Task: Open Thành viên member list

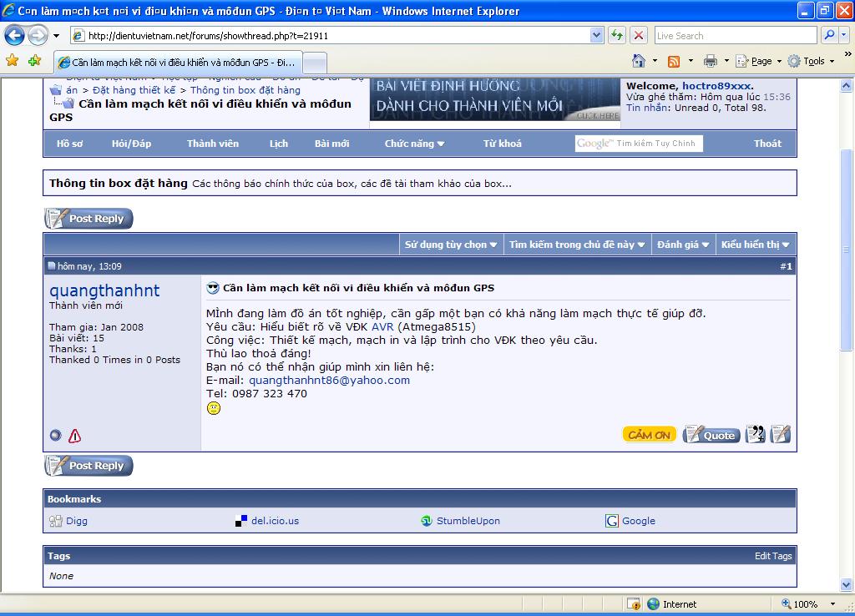Action: tap(213, 144)
